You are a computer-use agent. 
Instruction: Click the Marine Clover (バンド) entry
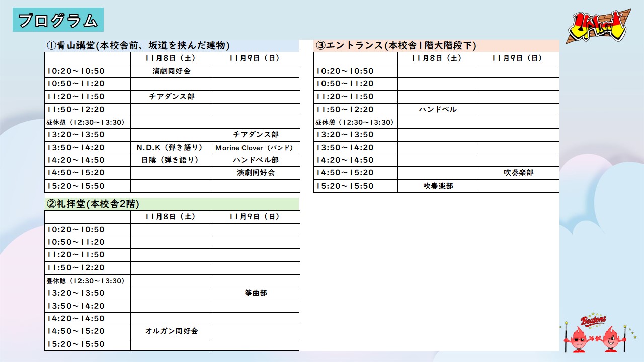[x=255, y=148]
